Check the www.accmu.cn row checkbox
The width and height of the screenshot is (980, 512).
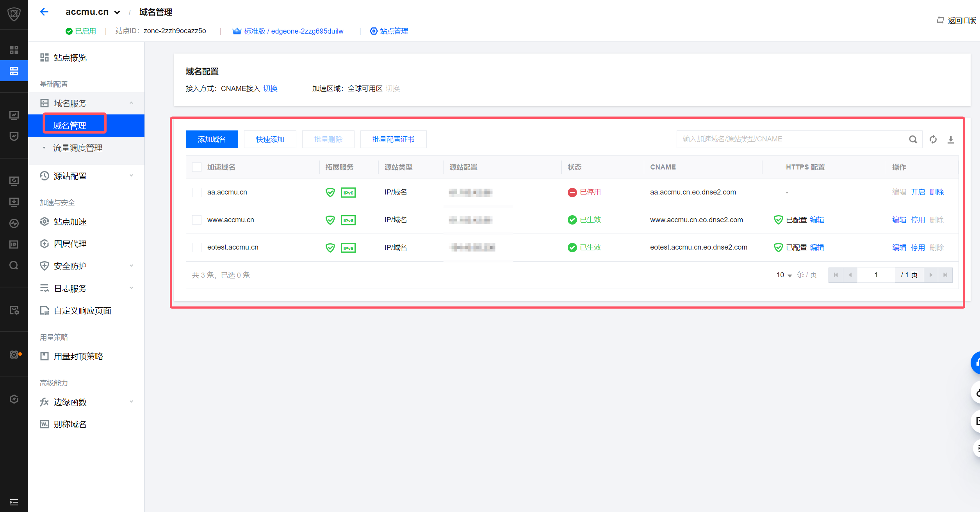(197, 220)
